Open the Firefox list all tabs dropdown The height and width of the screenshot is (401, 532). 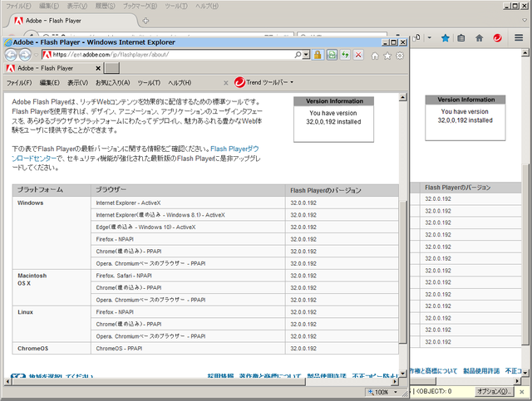tap(525, 20)
